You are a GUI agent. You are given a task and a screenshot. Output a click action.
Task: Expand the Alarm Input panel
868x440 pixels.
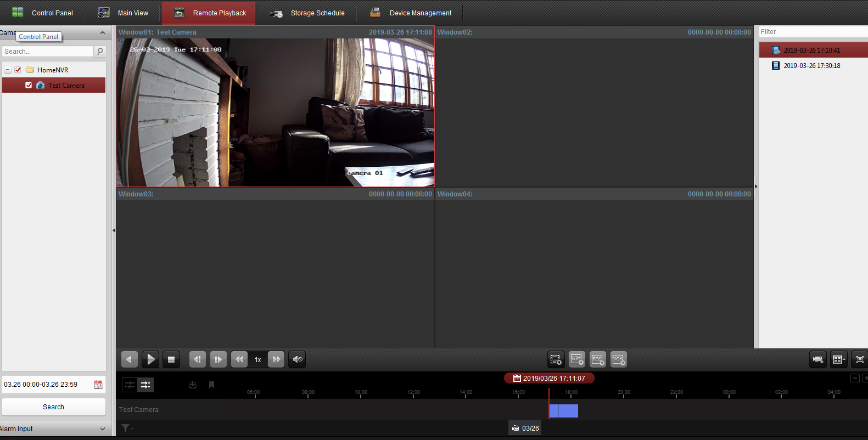click(x=102, y=429)
